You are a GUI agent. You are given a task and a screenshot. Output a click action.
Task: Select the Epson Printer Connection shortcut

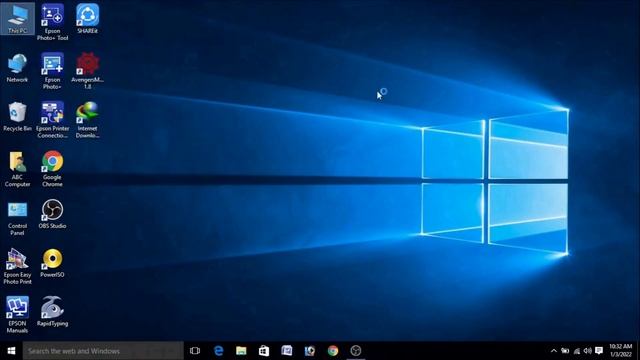pyautogui.click(x=52, y=120)
